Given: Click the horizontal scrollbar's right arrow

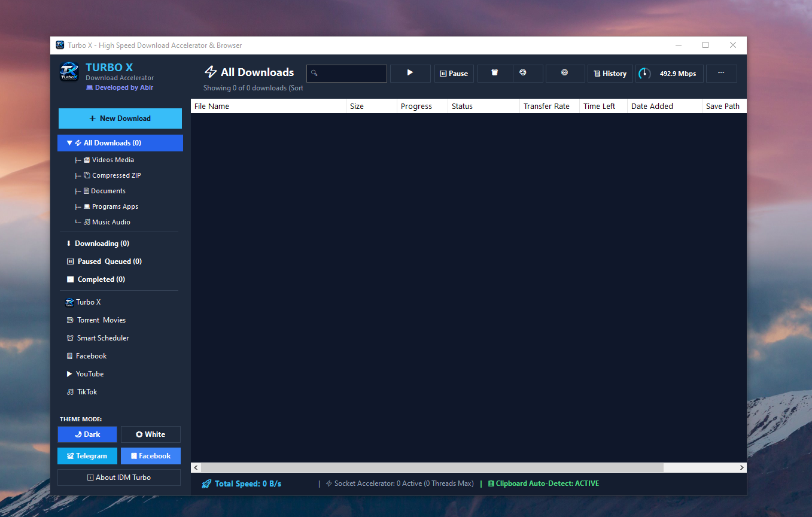Looking at the screenshot, I should point(742,467).
